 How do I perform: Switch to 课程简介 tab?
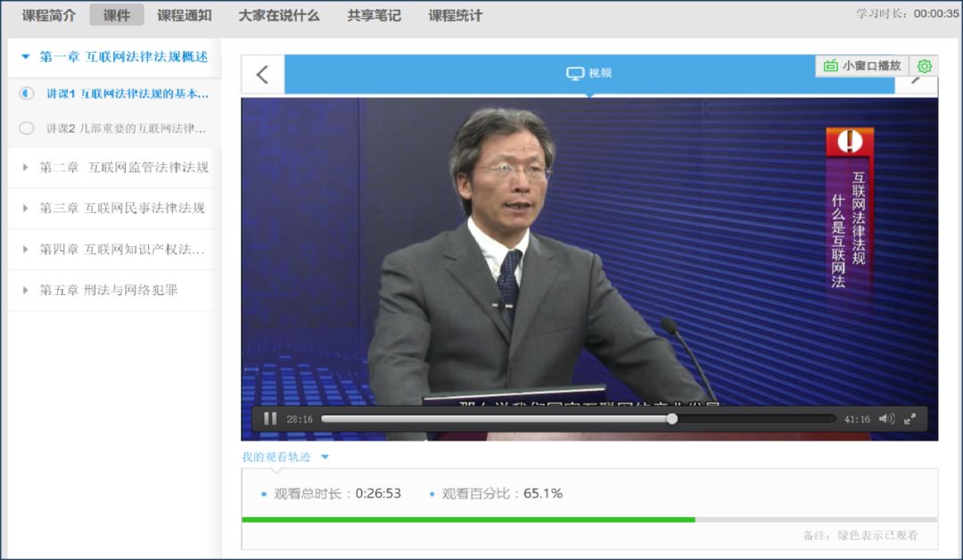click(x=49, y=15)
